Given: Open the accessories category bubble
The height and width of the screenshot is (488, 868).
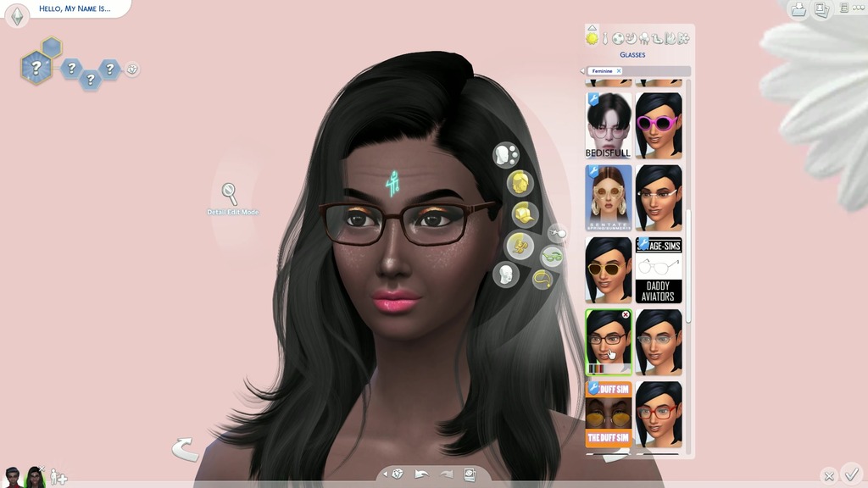Looking at the screenshot, I should 520,245.
